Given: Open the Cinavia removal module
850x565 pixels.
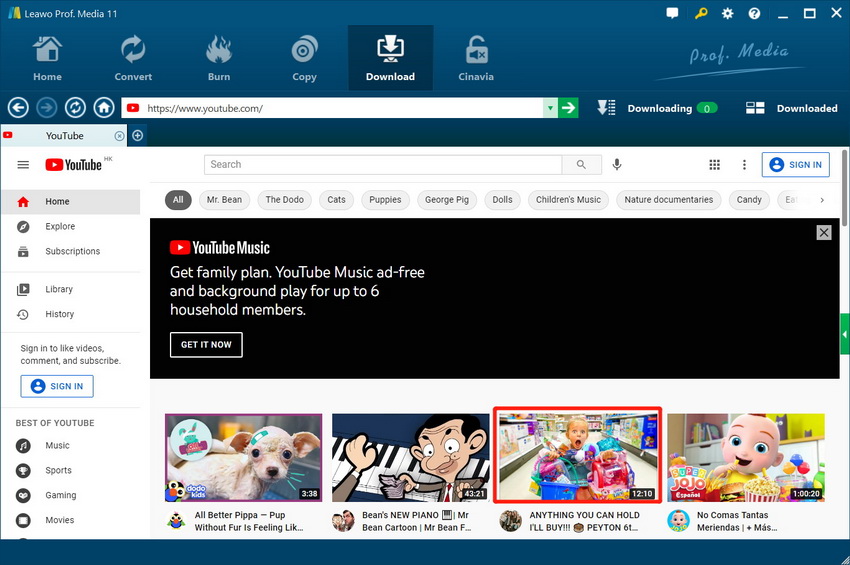Looking at the screenshot, I should pos(476,58).
